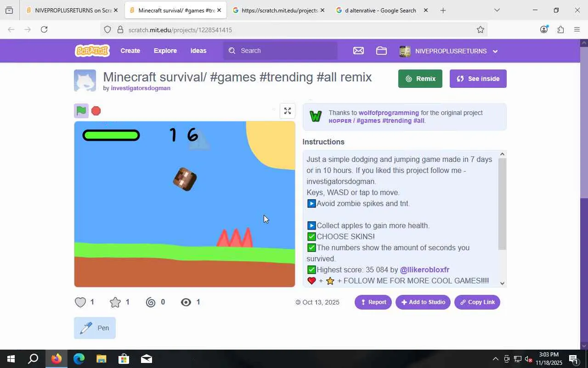Click the view count eye icon
This screenshot has width=588, height=368.
[186, 302]
